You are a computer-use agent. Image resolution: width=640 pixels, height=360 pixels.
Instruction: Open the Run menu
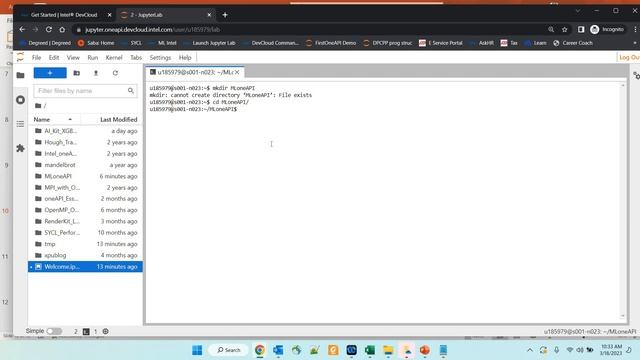[93, 58]
